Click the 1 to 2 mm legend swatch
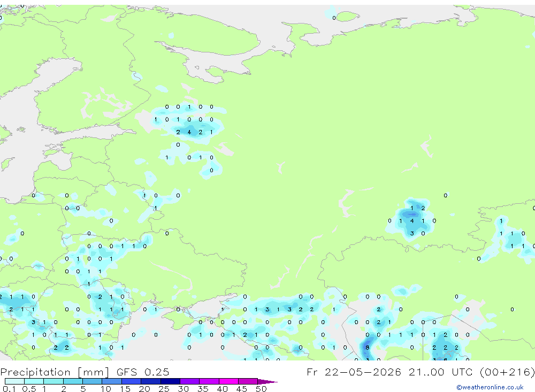 coord(53,381)
